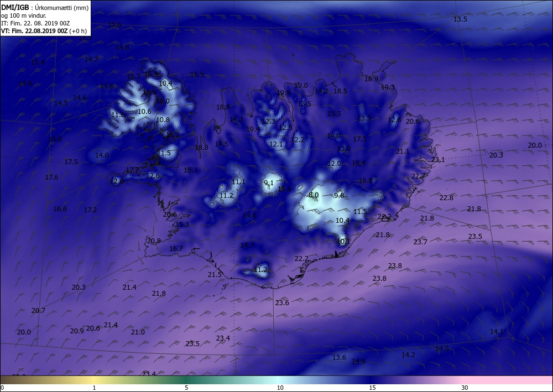This screenshot has height=392, width=553.
Task: Click the '15' label on the colour scale
Action: (x=372, y=388)
